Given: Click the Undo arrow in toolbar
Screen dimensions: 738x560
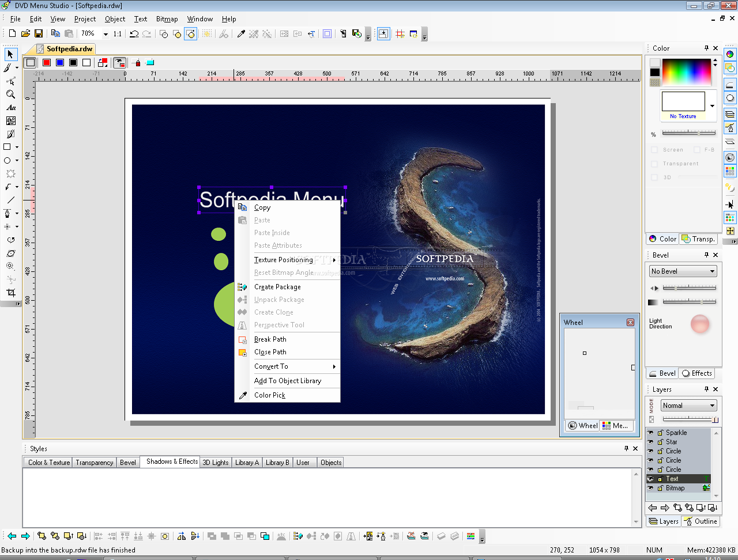Looking at the screenshot, I should coord(134,34).
